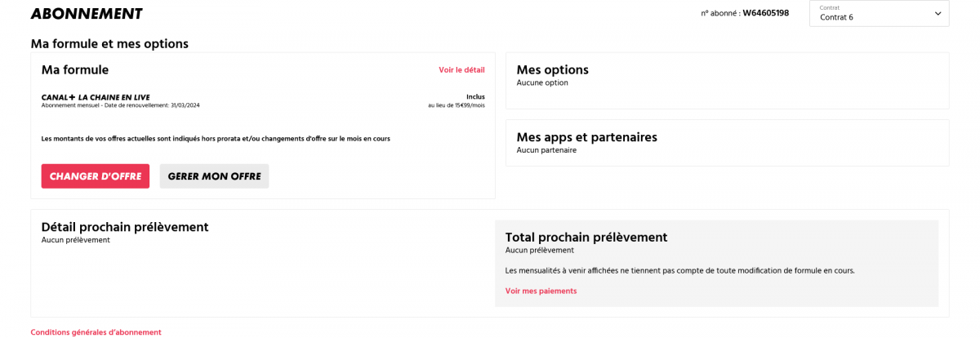Open the Contrat dropdown selector
The width and height of the screenshot is (980, 338).
pyautogui.click(x=878, y=13)
